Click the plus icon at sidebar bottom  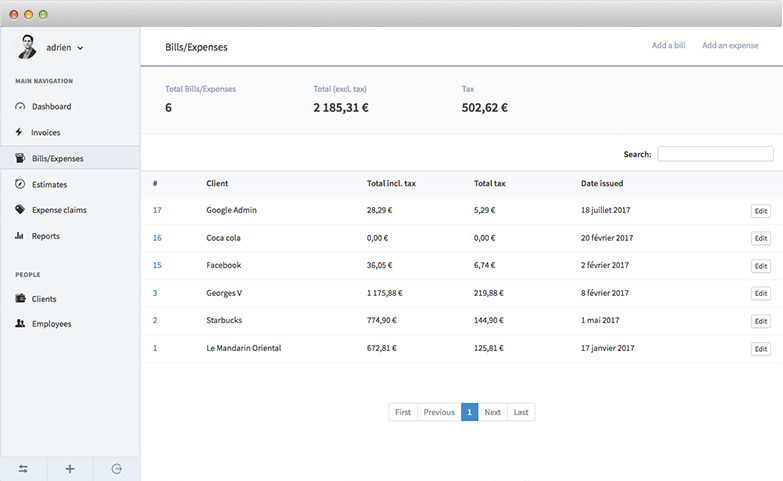point(70,469)
